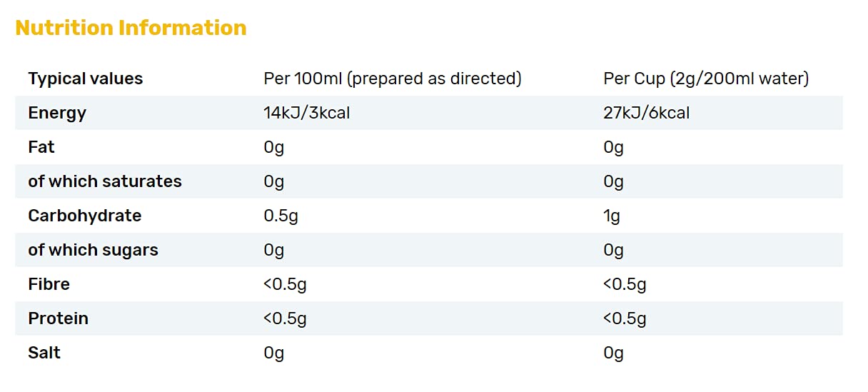Select the Fibre row label
Viewport: 868px width, 392px height.
click(49, 284)
